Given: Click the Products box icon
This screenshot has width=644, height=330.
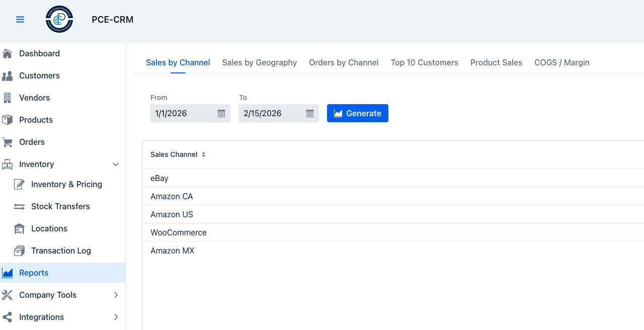Looking at the screenshot, I should [7, 120].
